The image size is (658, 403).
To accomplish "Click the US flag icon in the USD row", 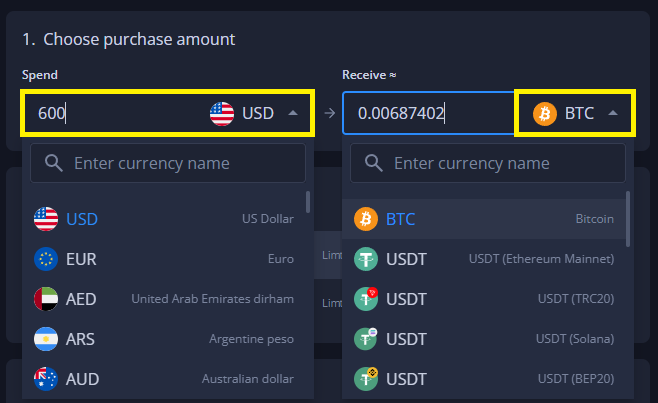I will pyautogui.click(x=46, y=219).
